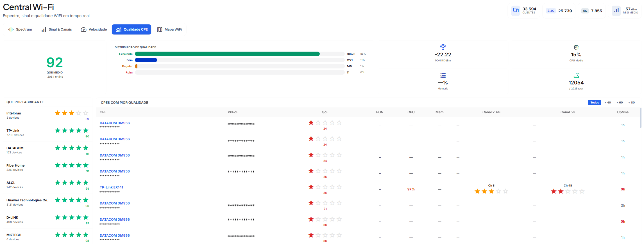Filter CPEs with QoE below 40
This screenshot has width=644, height=244.
coord(608,103)
